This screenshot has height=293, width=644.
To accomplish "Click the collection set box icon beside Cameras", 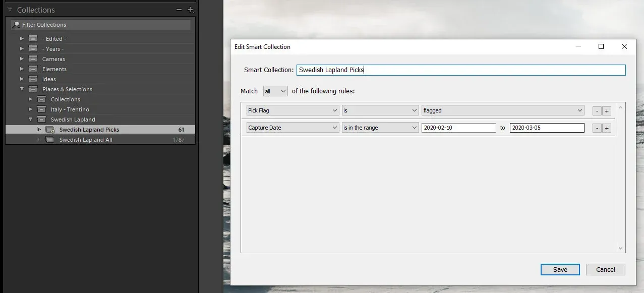I will [x=32, y=58].
